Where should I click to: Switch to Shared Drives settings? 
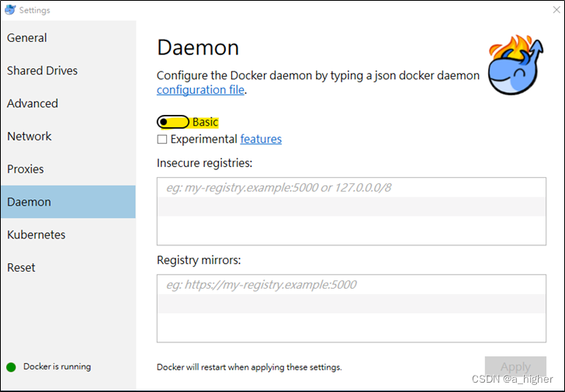(x=68, y=71)
